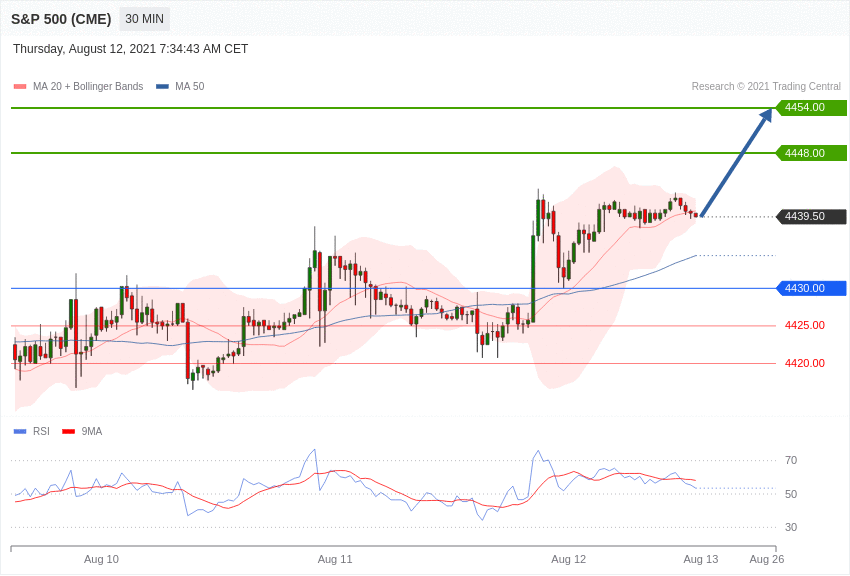Click the MA 20 + Bollinger Bands legend label

pos(88,86)
